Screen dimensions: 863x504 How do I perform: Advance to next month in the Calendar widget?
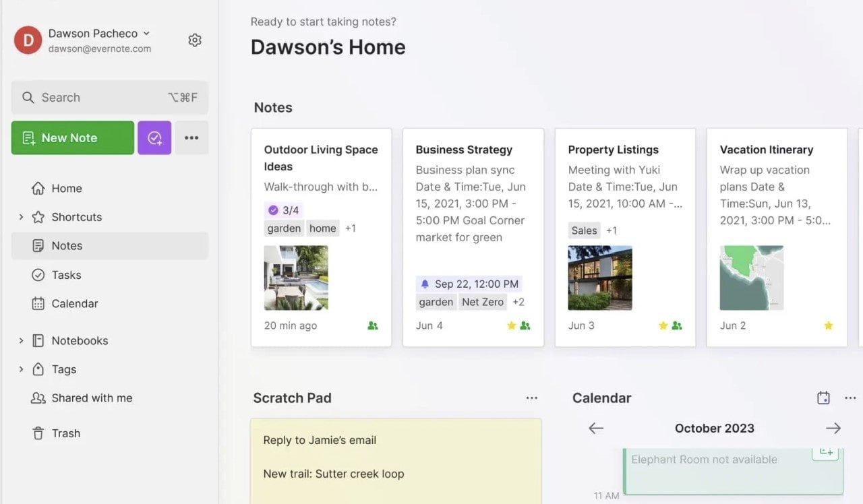click(x=833, y=428)
